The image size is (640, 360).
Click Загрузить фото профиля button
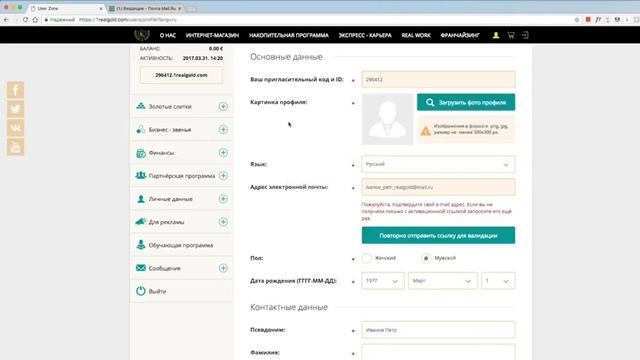(x=466, y=102)
